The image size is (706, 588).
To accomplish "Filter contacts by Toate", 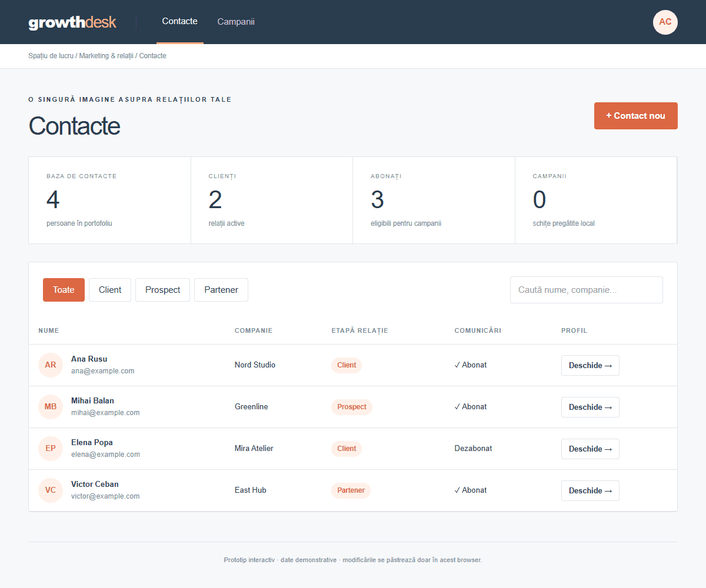I will point(64,290).
